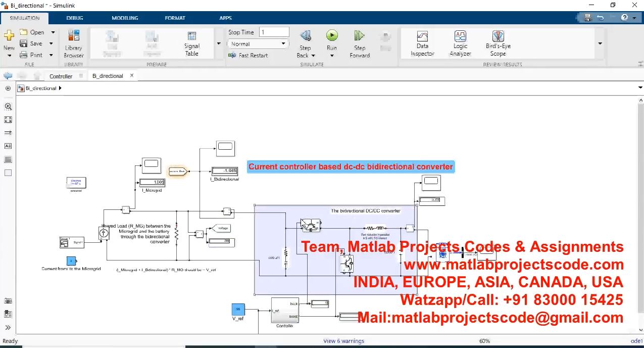The image size is (644, 348).
Task: Expand the left palette with double chevrons
Action: (x=8, y=327)
